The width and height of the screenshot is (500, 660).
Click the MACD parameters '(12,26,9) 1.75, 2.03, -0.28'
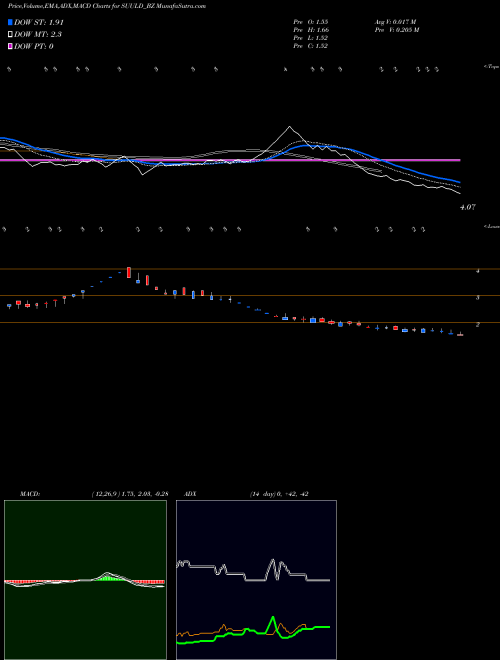[130, 494]
